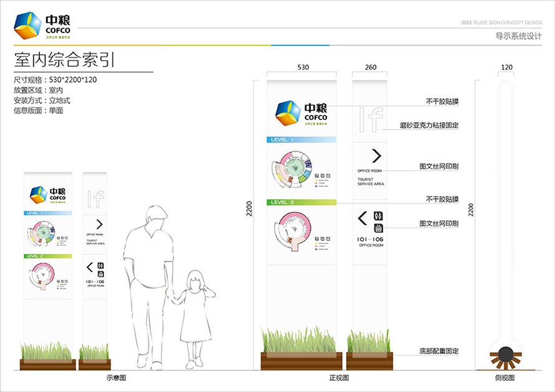
Task: Click the right-pointing arrow on the small mockup sign
Action: [100, 224]
